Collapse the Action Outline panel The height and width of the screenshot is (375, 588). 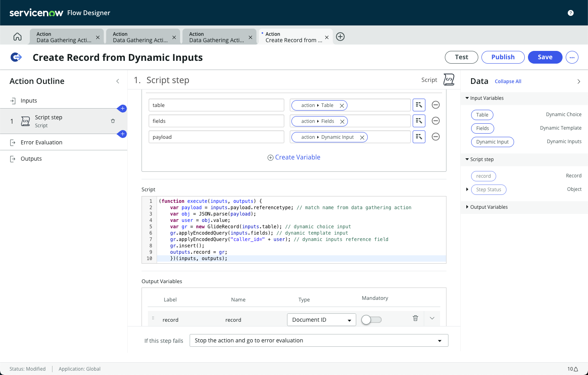118,81
